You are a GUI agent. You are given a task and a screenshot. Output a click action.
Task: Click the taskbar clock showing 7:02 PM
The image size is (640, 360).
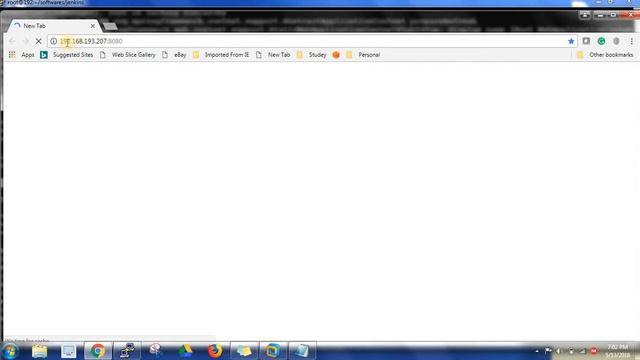tap(618, 351)
